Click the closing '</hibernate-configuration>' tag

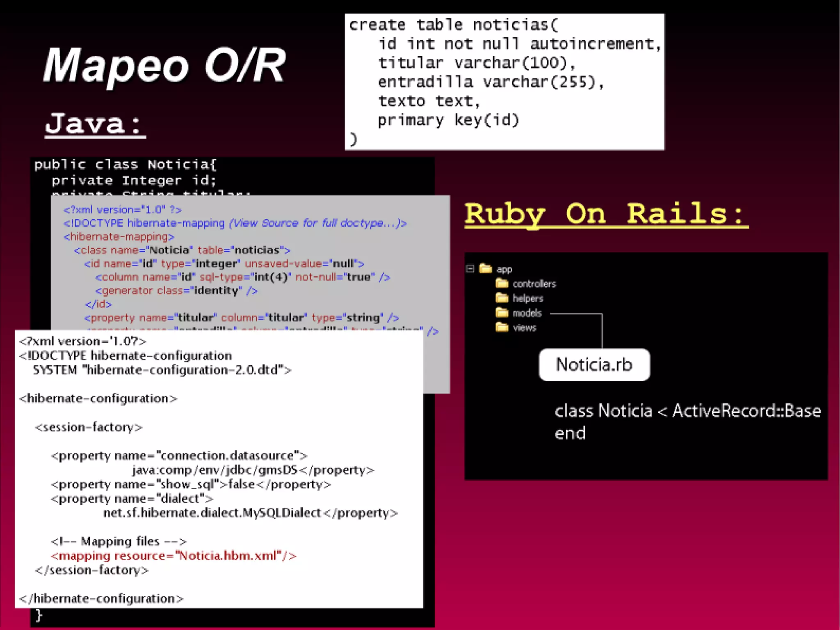click(x=101, y=599)
